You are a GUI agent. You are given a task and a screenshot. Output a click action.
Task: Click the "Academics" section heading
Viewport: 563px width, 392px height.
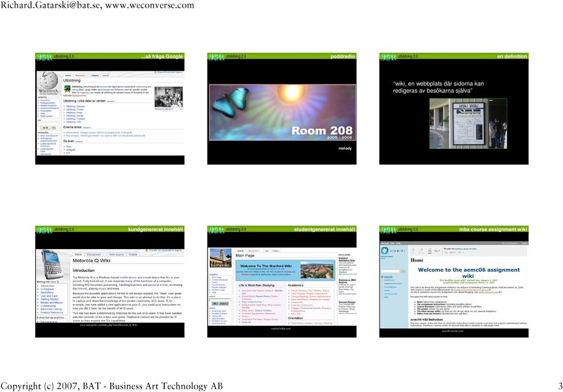point(296,285)
